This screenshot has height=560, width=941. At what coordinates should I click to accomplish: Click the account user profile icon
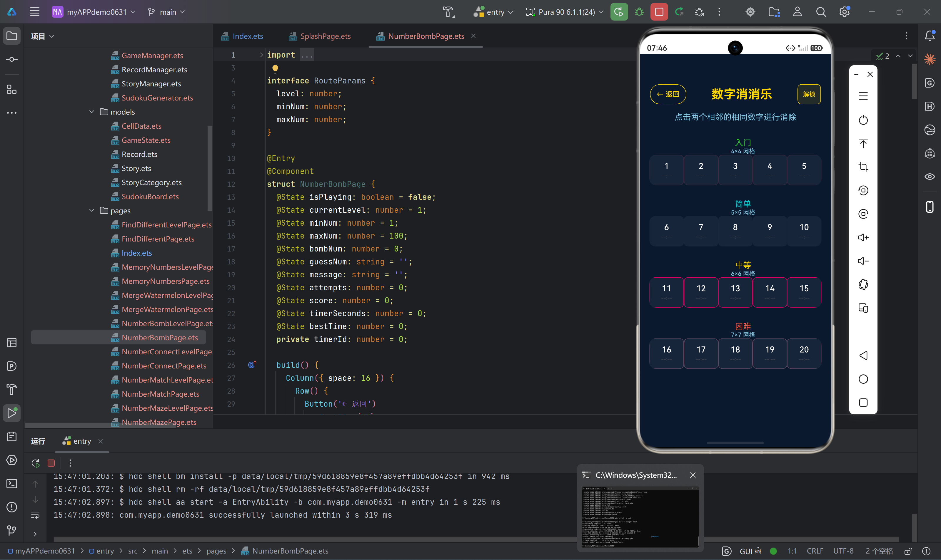coord(797,12)
